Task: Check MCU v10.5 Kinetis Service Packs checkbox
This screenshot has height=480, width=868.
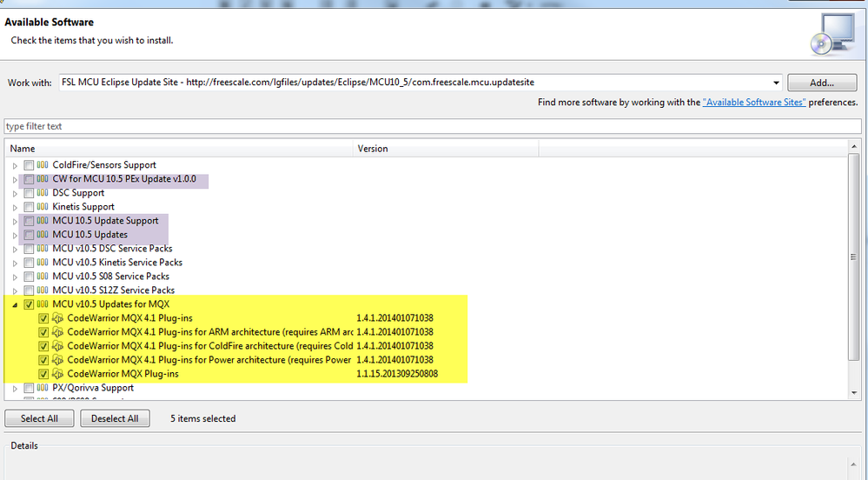Action: pyautogui.click(x=29, y=262)
